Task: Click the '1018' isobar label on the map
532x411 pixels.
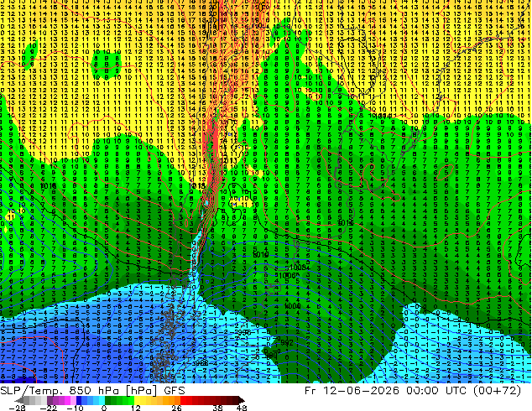Action: click(x=197, y=186)
